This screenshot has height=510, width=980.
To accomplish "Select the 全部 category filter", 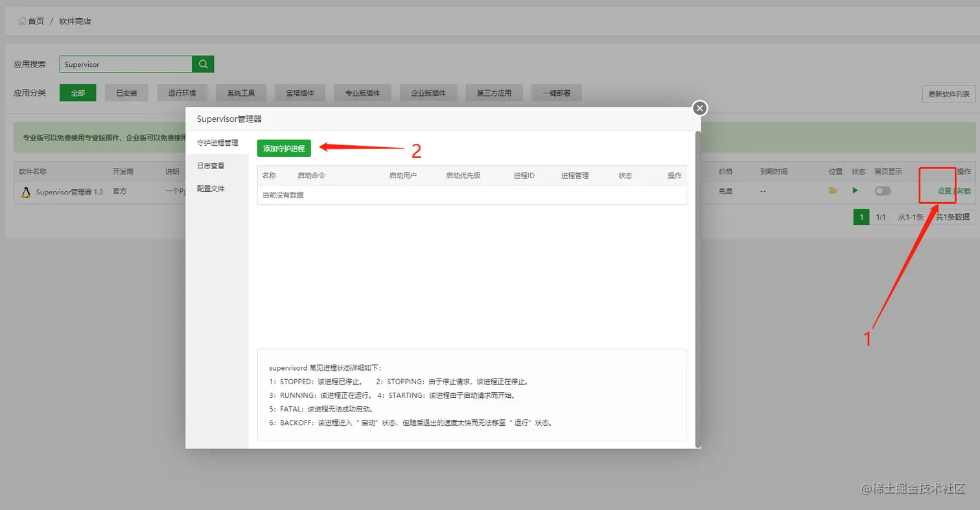I will pos(78,93).
